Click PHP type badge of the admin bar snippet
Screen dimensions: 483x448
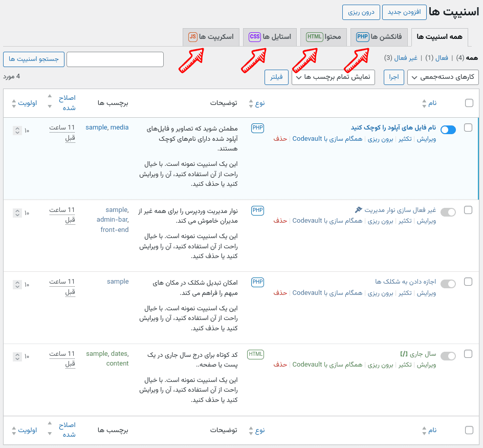[x=257, y=210]
